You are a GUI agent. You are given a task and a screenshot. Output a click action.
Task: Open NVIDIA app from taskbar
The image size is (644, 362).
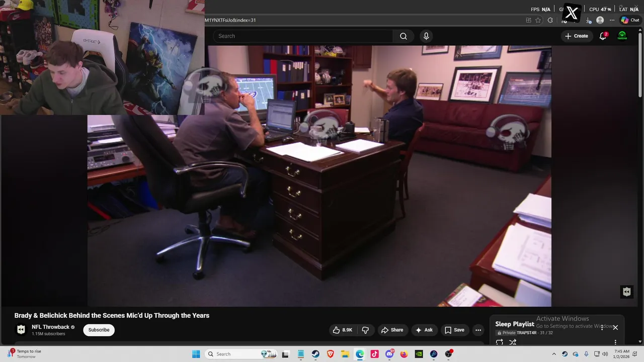pyautogui.click(x=419, y=354)
